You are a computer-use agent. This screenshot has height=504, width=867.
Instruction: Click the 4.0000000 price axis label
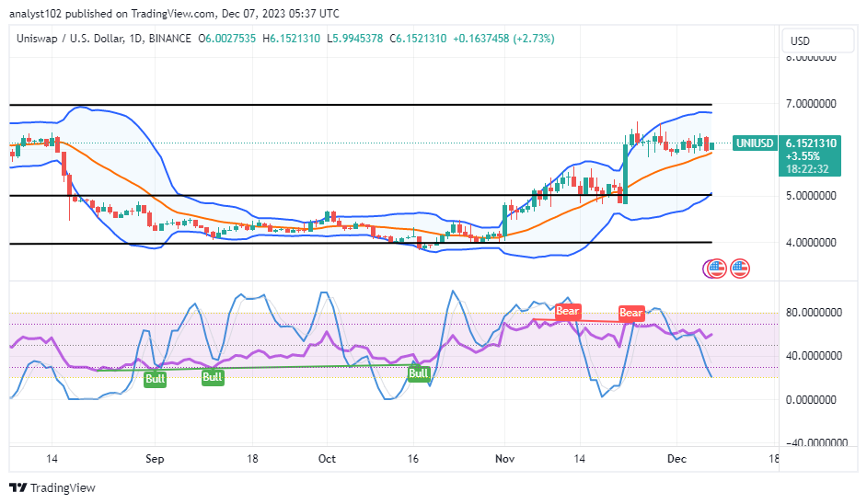click(811, 242)
